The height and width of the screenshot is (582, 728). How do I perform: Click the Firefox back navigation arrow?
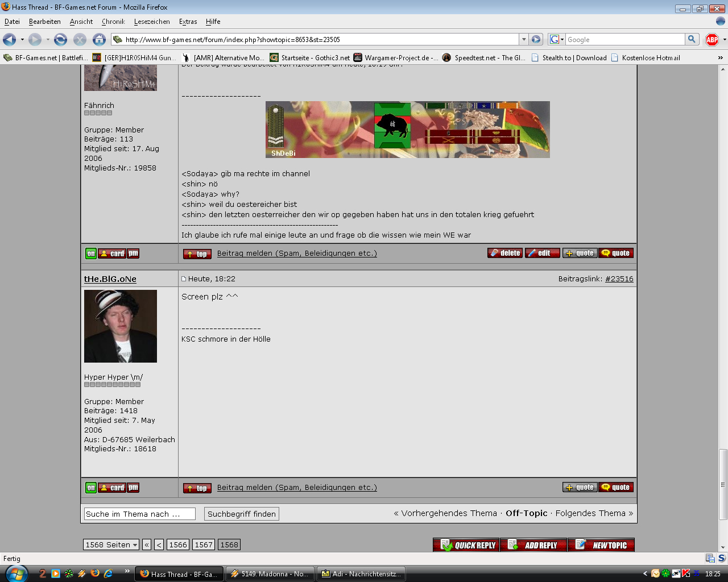pos(10,39)
